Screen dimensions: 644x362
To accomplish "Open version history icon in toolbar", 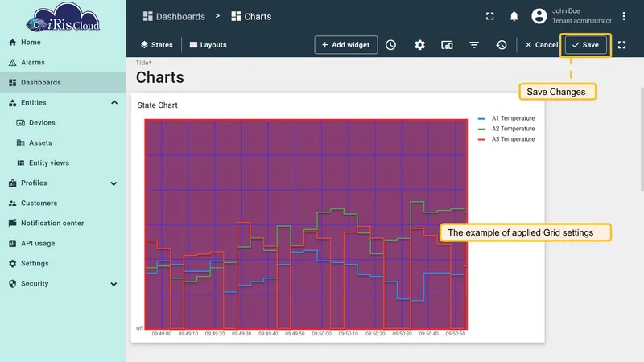I will pyautogui.click(x=501, y=45).
